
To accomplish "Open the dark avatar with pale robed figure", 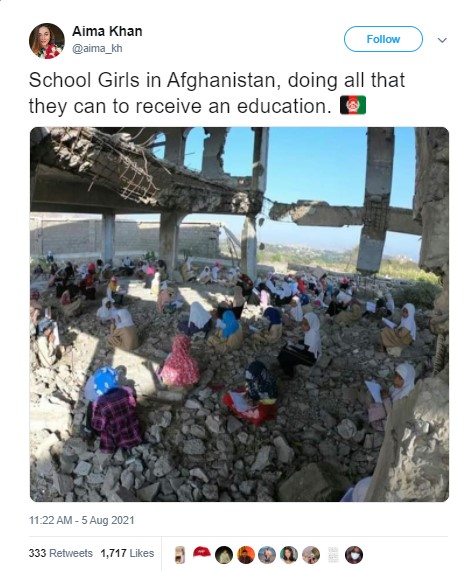I will point(224,555).
